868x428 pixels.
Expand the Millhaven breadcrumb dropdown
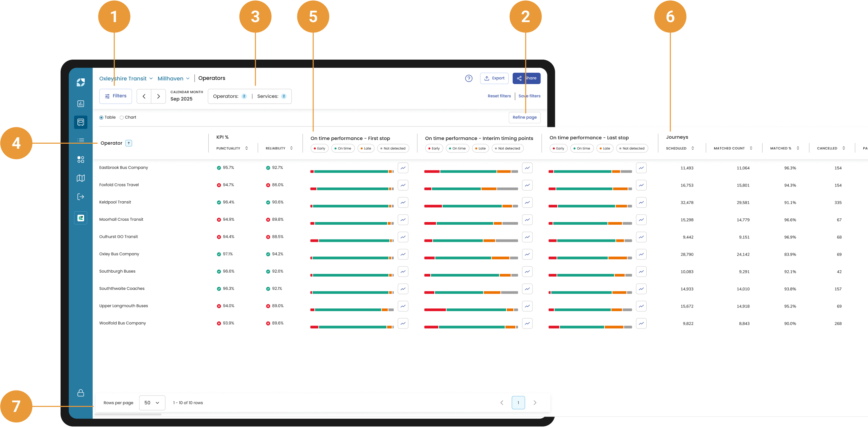188,78
